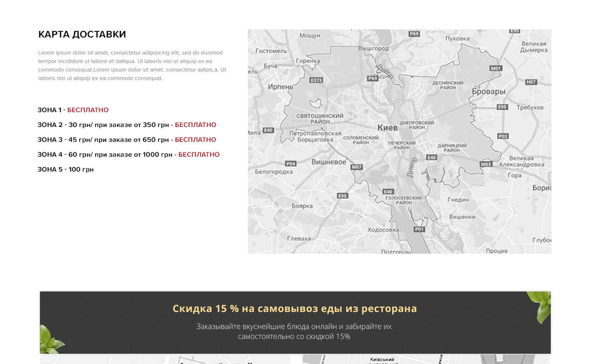Click the "Заказывайте вкуснейшие блюда онлайн" banner subtitle

click(x=294, y=331)
